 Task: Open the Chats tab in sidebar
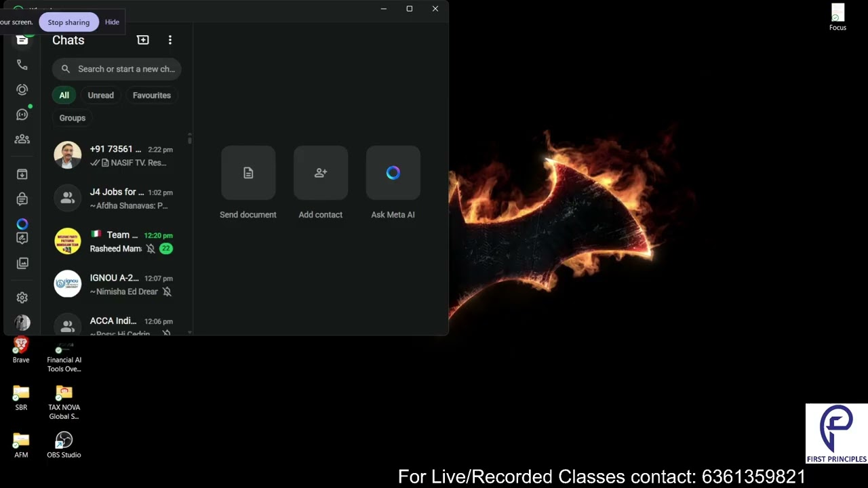pos(22,40)
